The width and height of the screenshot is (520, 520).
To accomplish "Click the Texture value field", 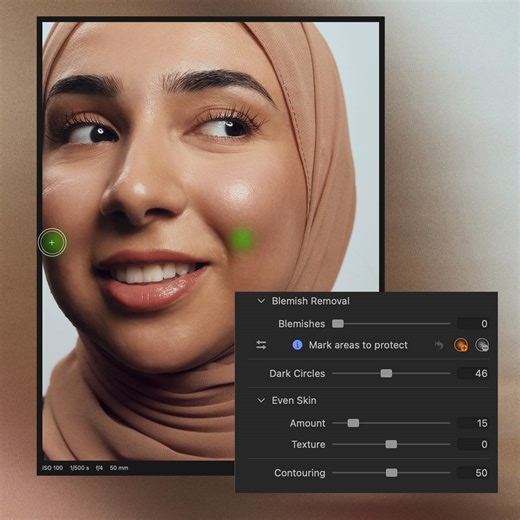I will 473,444.
